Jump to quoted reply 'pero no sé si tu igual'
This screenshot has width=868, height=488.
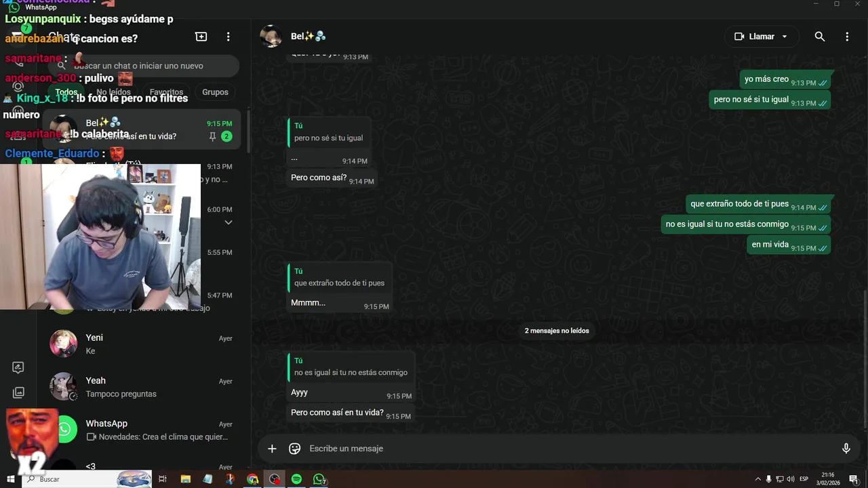click(x=329, y=131)
